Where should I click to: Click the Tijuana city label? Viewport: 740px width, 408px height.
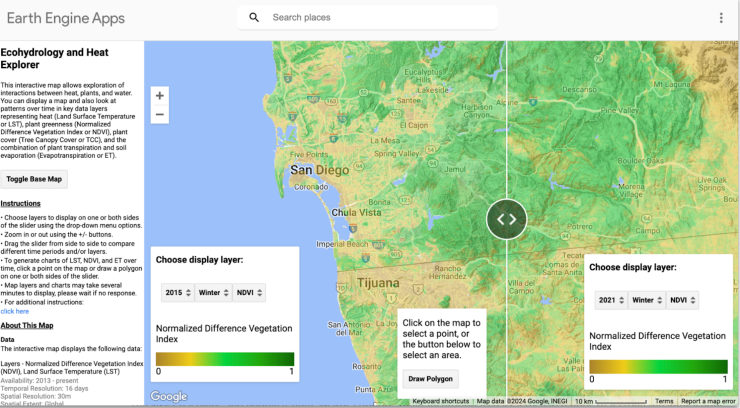click(x=378, y=283)
